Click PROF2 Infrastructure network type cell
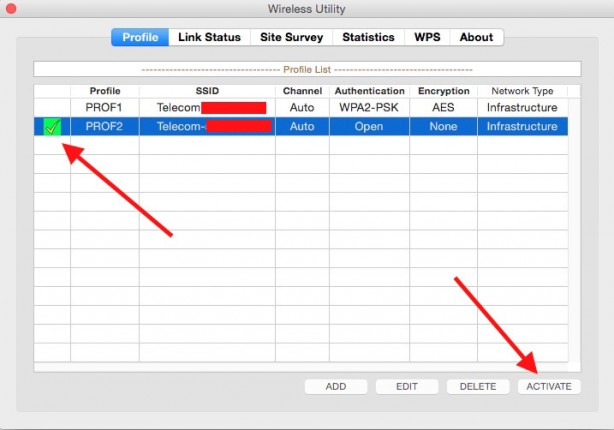This screenshot has width=614, height=430. 522,126
